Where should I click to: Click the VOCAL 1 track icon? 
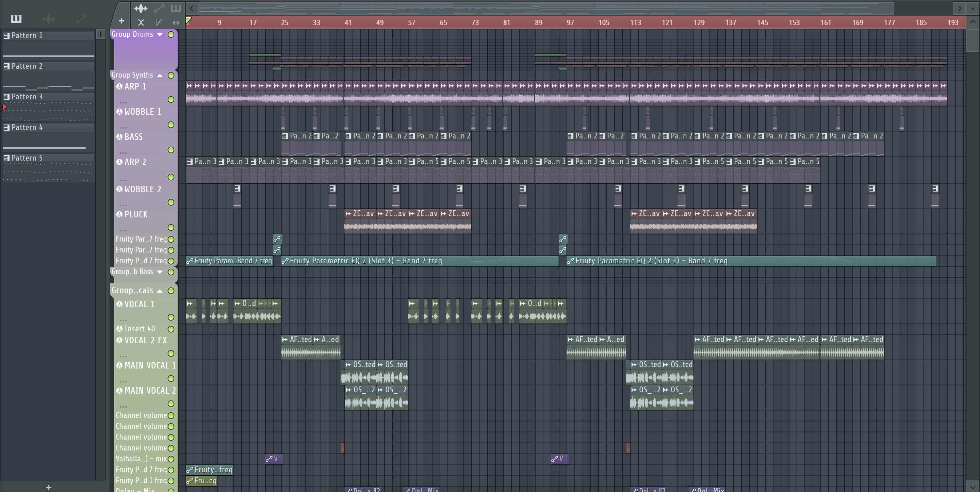coord(119,304)
